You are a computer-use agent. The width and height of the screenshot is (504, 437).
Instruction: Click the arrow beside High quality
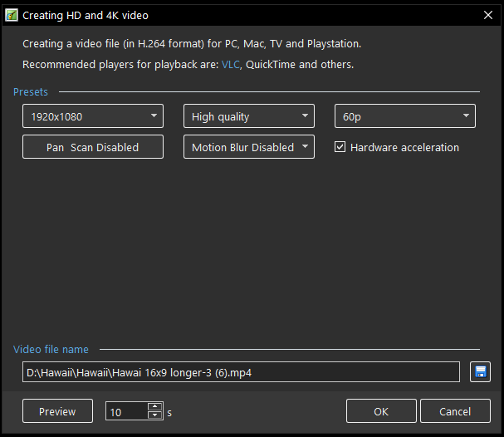[x=305, y=115]
